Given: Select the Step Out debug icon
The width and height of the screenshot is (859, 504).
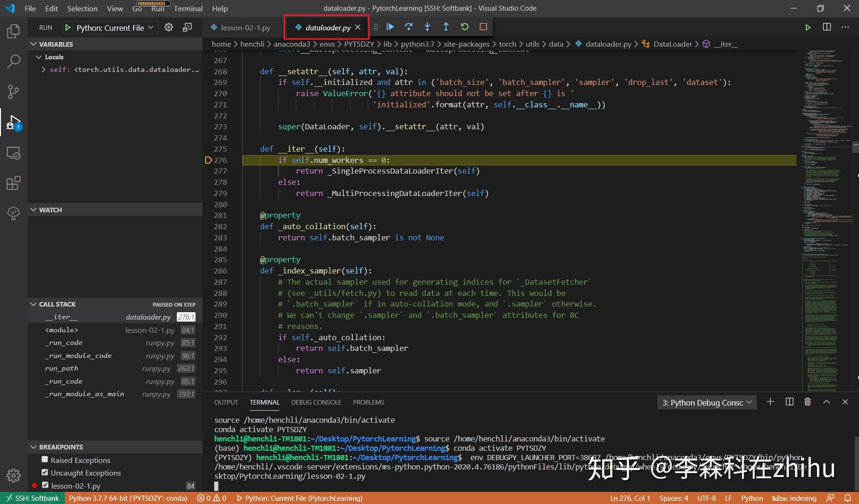Looking at the screenshot, I should (x=446, y=27).
